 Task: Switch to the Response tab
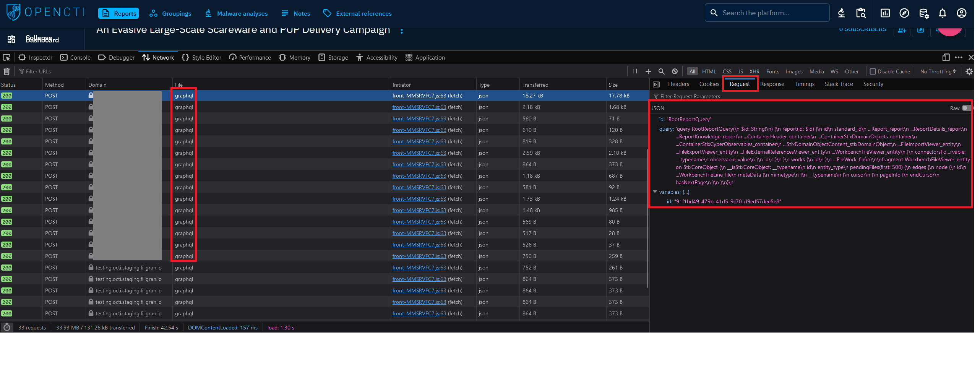pyautogui.click(x=772, y=84)
